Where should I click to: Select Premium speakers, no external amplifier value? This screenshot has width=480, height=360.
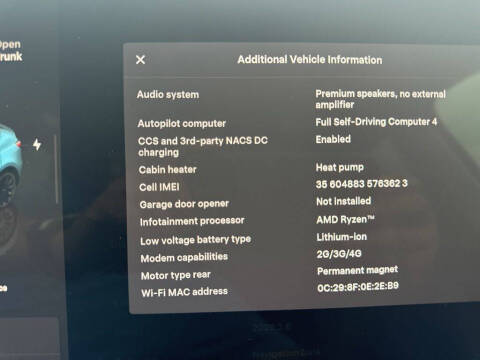pyautogui.click(x=380, y=99)
